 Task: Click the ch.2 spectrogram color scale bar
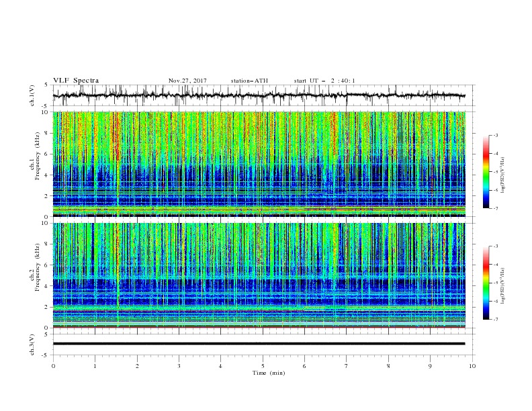click(x=486, y=283)
